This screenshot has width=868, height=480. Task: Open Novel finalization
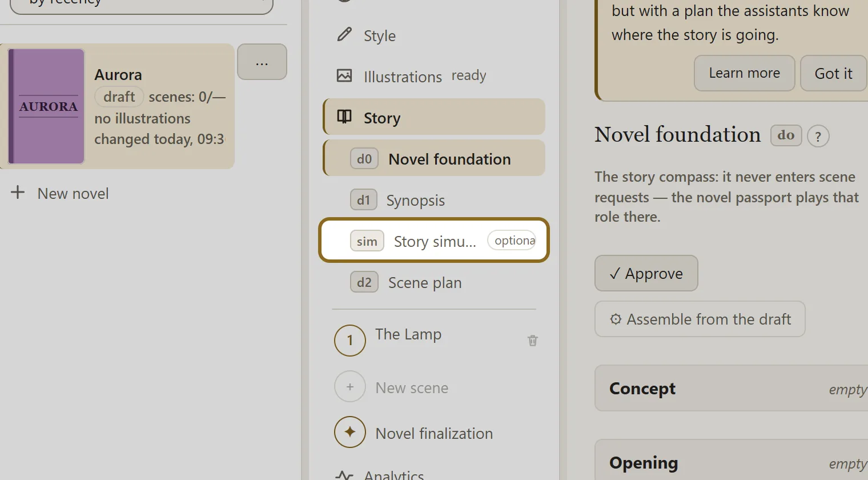(x=434, y=433)
